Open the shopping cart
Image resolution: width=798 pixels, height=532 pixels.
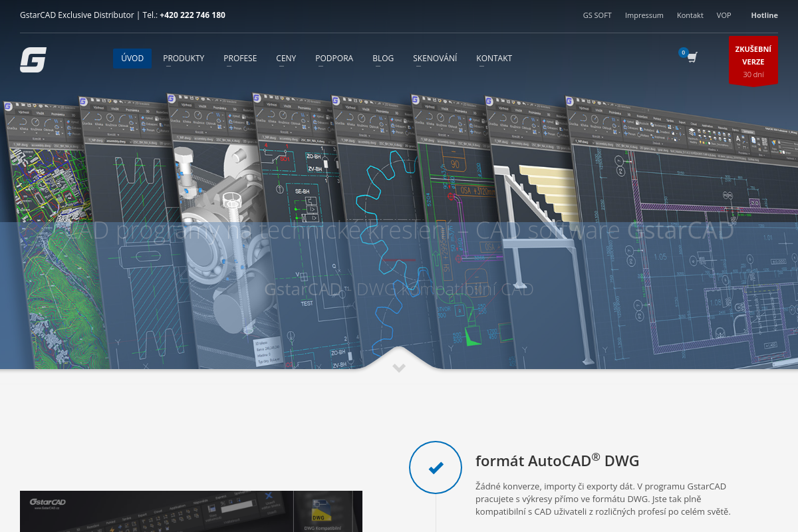[692, 58]
